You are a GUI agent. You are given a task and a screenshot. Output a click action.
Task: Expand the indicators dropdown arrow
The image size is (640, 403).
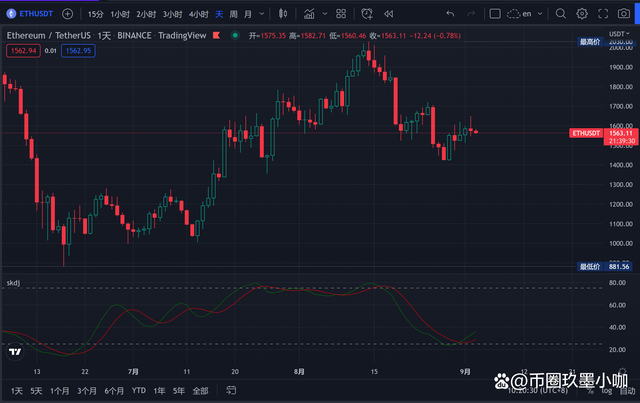click(x=325, y=14)
